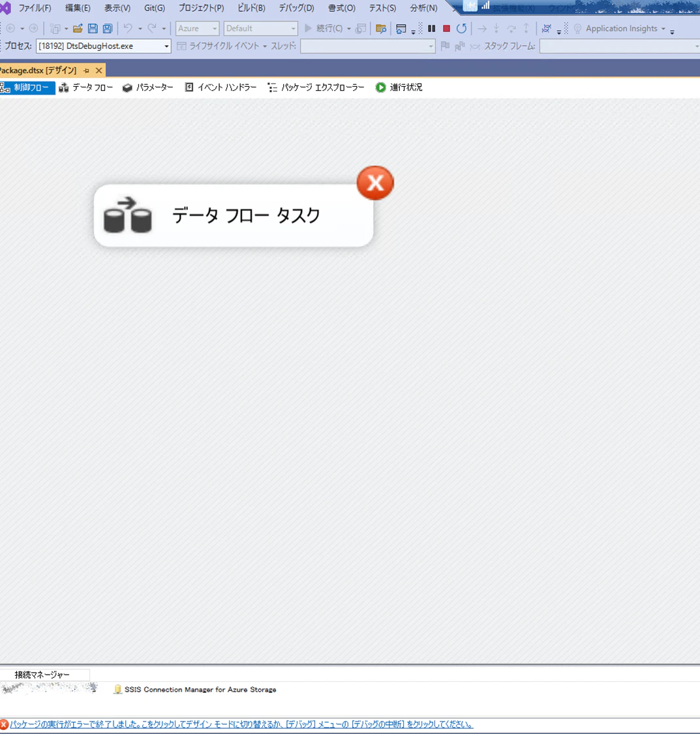700x734 pixels.
Task: Click the step out up arrow icon
Action: (x=526, y=29)
